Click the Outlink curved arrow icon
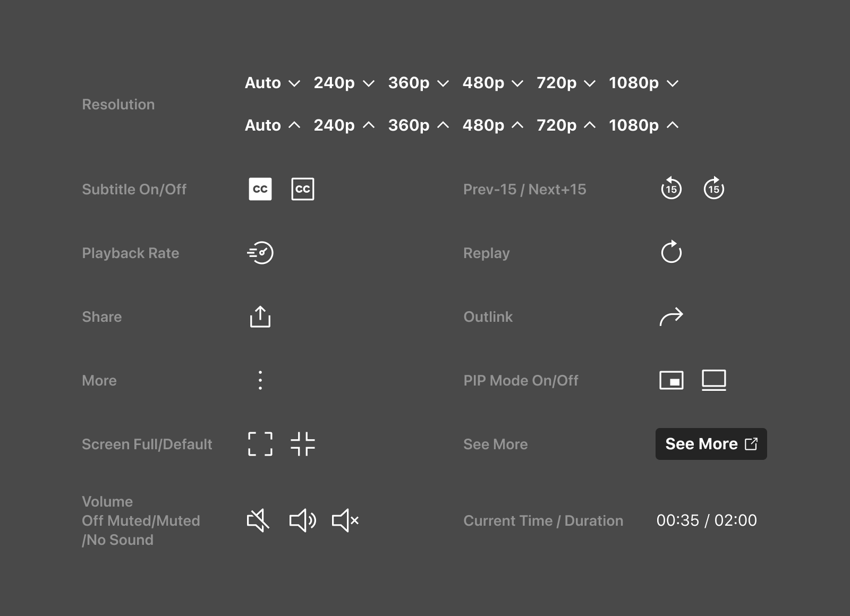850x616 pixels. [x=671, y=316]
